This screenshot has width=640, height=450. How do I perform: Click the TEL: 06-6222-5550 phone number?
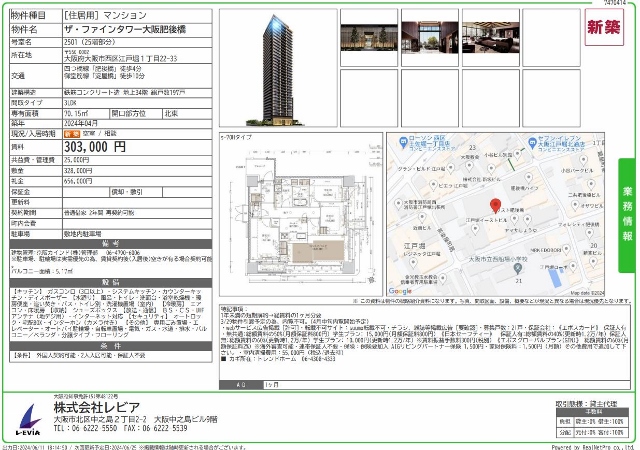pyautogui.click(x=85, y=428)
